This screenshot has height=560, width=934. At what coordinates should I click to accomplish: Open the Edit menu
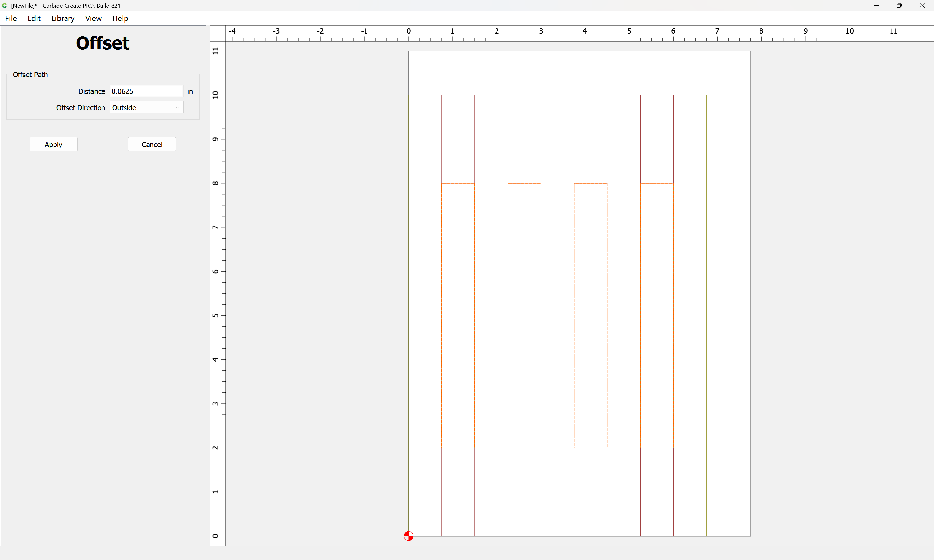pyautogui.click(x=34, y=18)
